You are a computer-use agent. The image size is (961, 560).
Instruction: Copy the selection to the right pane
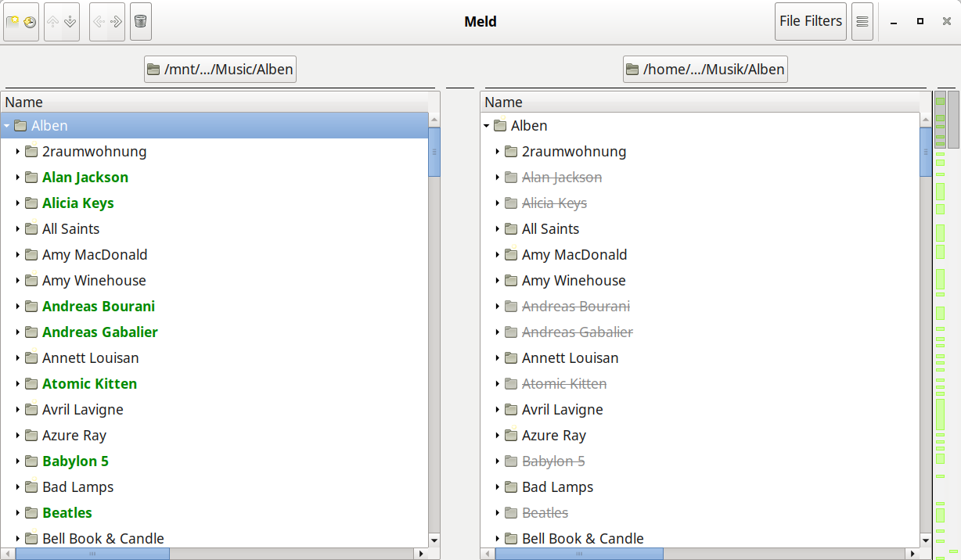point(116,22)
